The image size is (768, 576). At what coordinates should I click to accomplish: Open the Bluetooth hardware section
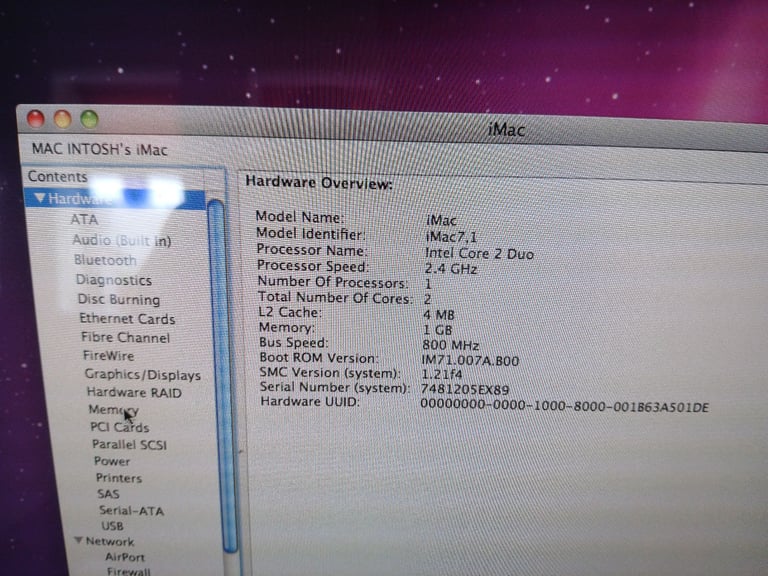(x=105, y=260)
